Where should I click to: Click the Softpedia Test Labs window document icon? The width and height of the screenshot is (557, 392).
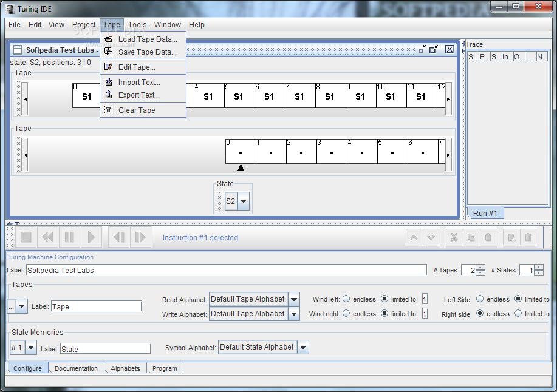(17, 50)
